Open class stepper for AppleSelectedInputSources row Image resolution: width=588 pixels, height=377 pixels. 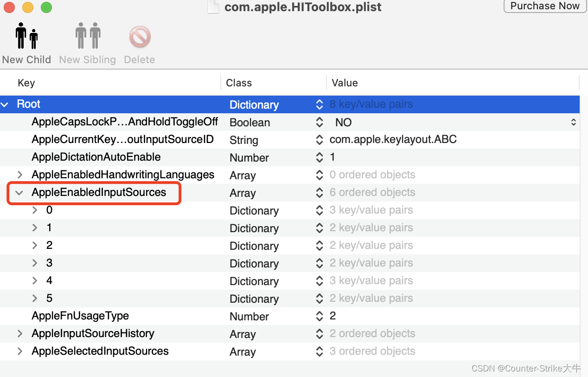point(320,351)
